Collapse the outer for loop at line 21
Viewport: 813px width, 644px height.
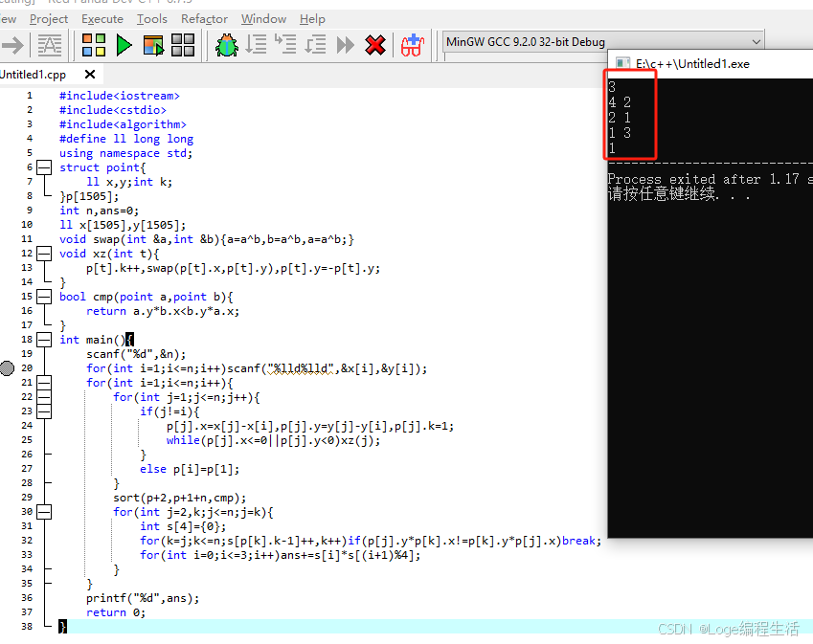click(x=45, y=383)
